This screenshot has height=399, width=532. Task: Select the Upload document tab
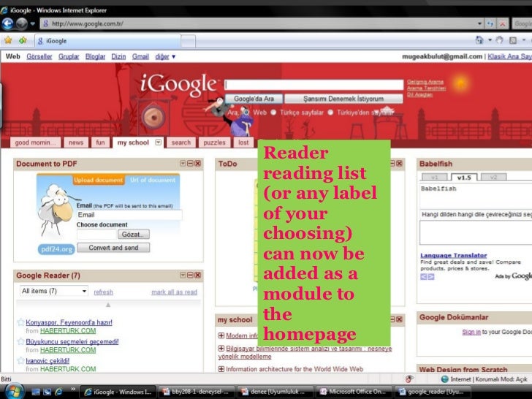tap(99, 180)
